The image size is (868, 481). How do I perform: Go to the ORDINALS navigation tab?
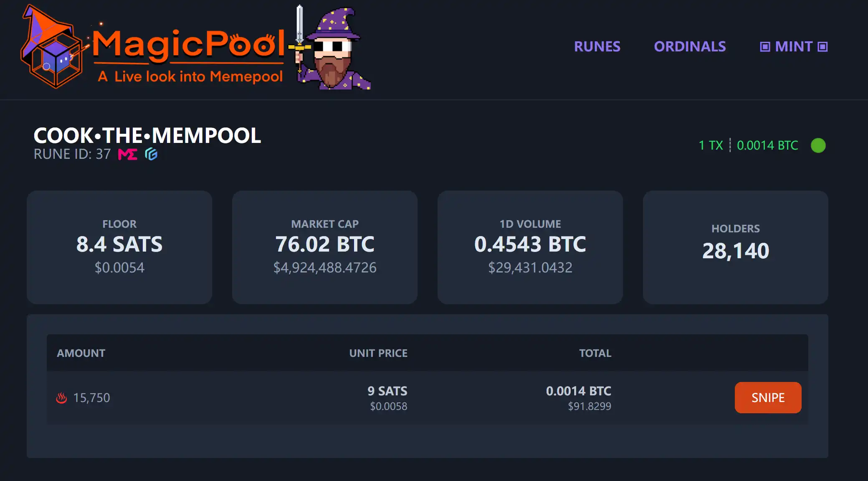[690, 46]
